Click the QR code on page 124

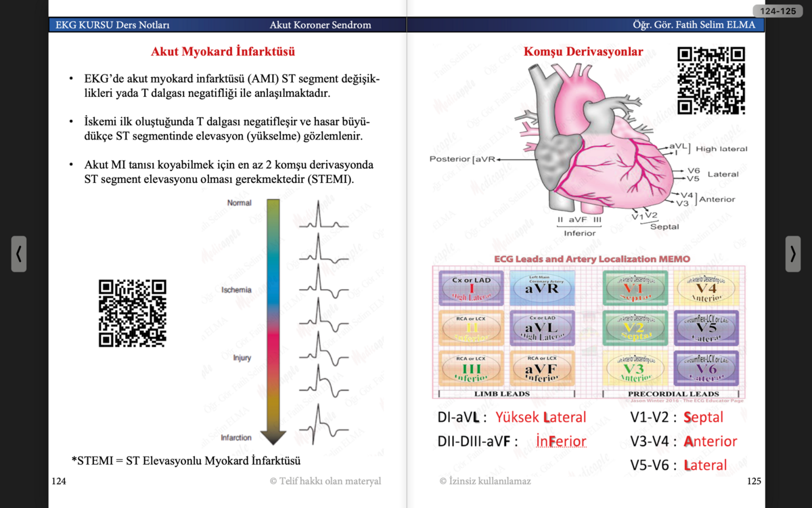(x=133, y=314)
